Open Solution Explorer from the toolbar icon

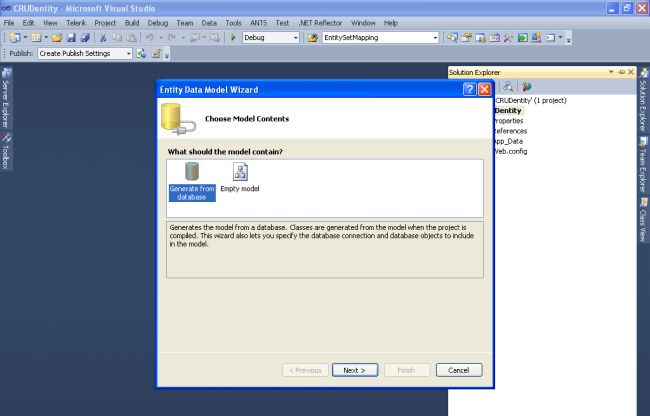[452, 38]
